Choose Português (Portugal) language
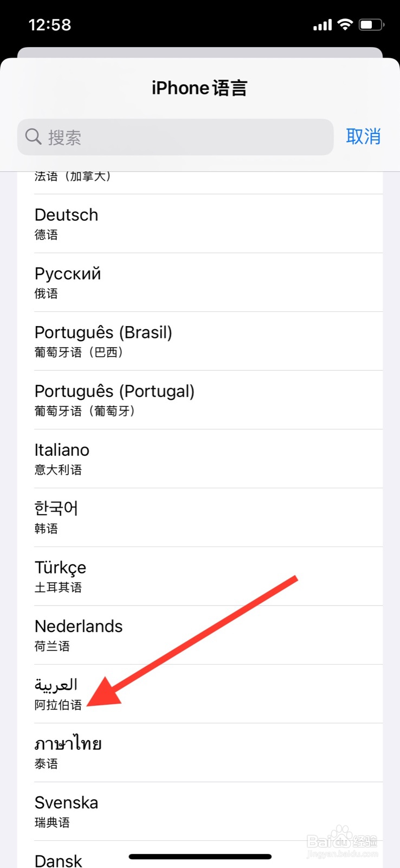Screen dimensions: 400x868 tap(200, 400)
